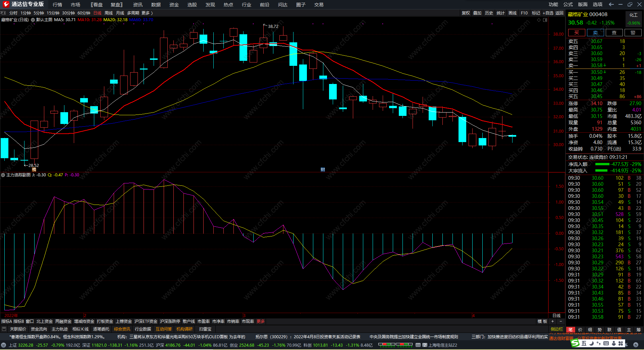
Task: Click the blue 卖 sell button
Action: 595,33
